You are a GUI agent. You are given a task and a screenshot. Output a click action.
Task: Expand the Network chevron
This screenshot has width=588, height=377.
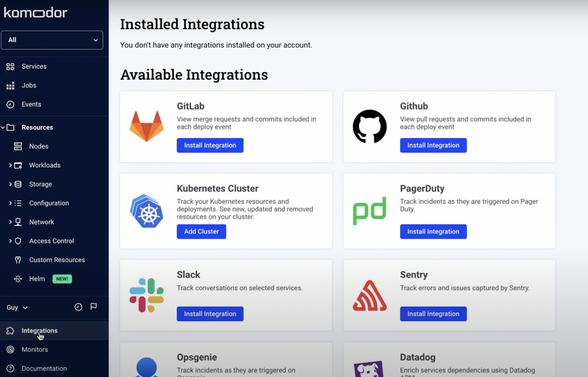tap(10, 222)
